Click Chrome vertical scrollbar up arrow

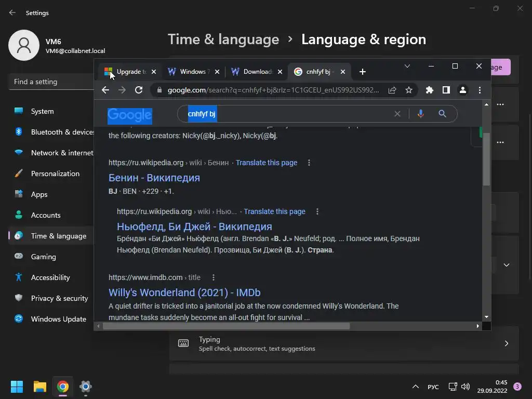click(486, 104)
